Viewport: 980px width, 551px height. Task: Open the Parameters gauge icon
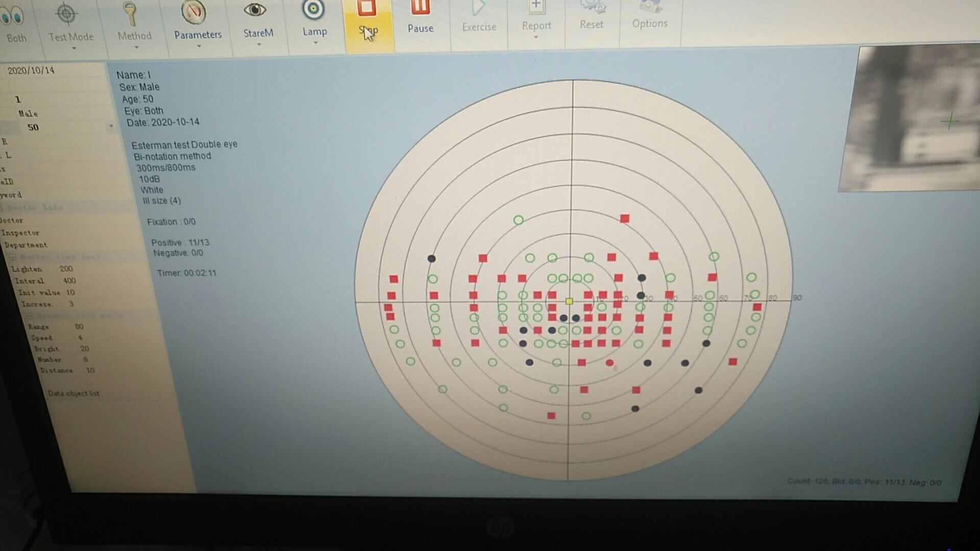pyautogui.click(x=194, y=12)
